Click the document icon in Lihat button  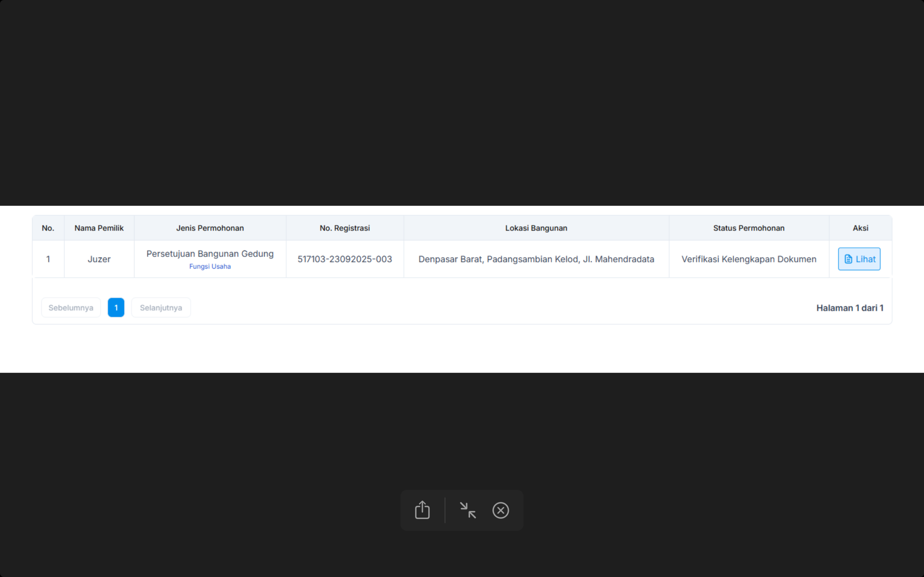848,259
